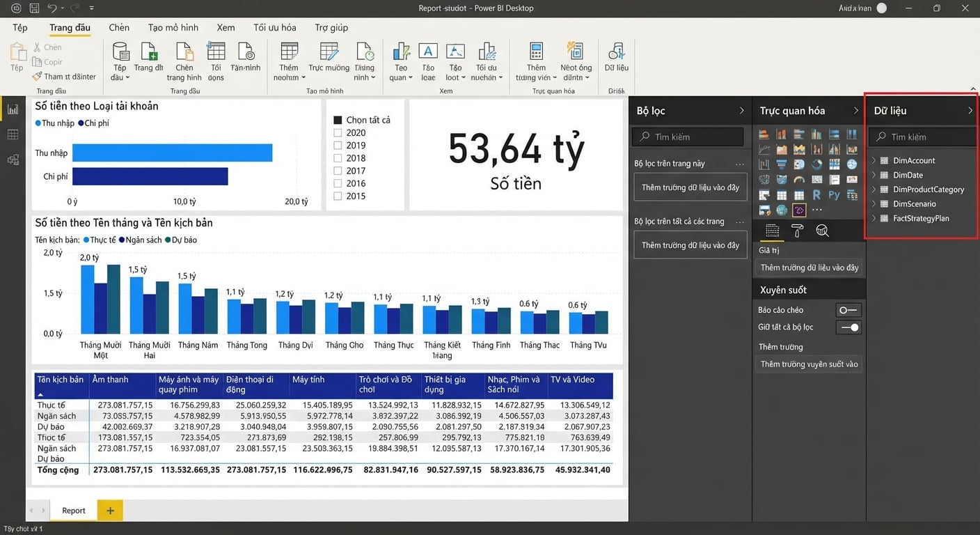The image size is (980, 535).
Task: Select the gauge visual icon
Action: point(799,180)
